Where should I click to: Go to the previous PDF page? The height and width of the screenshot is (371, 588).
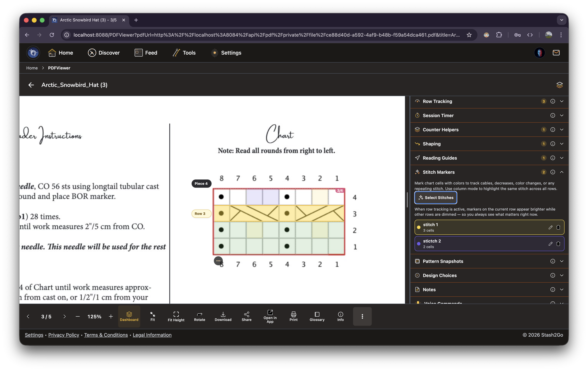click(x=28, y=316)
